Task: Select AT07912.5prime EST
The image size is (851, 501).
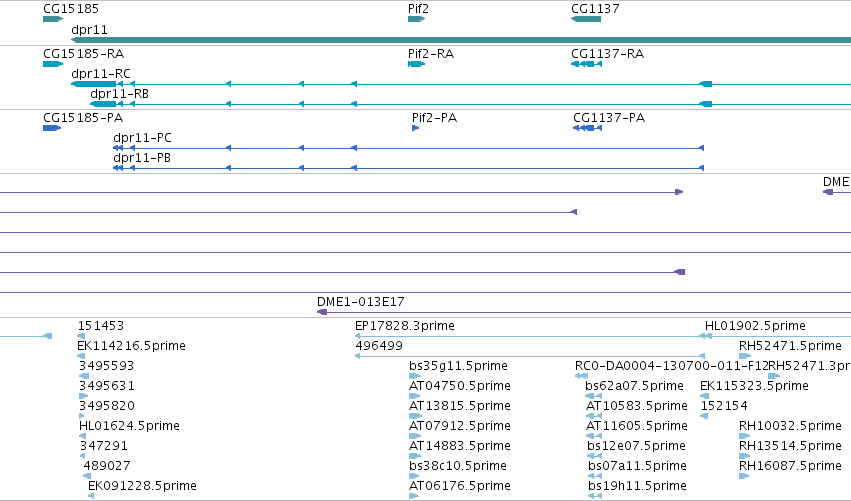Action: tap(415, 436)
